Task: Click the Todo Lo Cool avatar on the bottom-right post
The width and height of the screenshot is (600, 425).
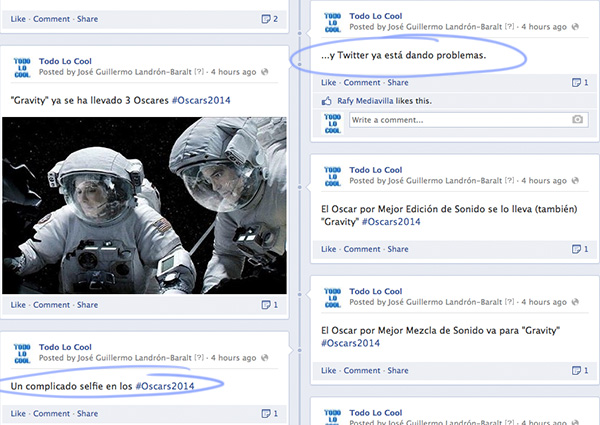Action: click(333, 417)
